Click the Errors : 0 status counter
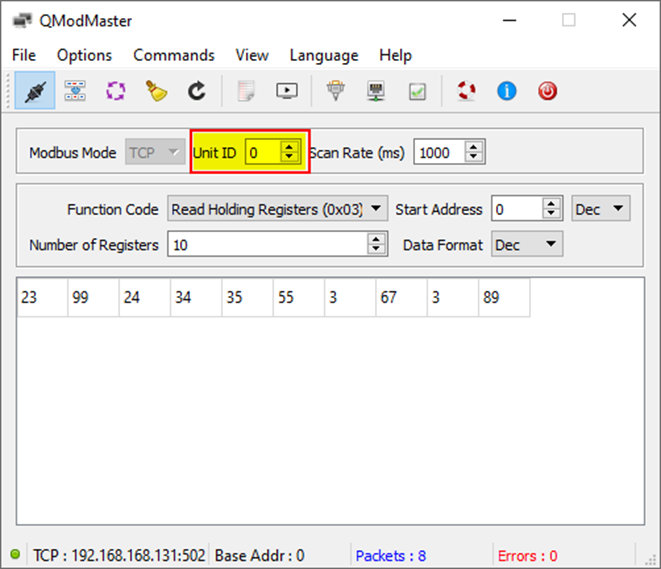 527,556
